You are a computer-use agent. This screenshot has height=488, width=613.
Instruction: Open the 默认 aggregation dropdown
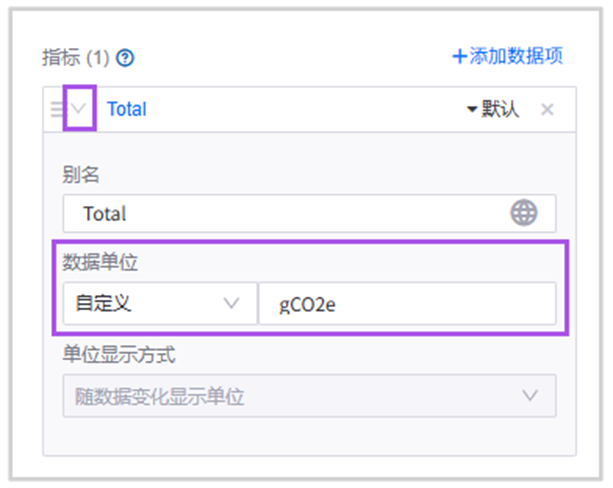[x=493, y=109]
